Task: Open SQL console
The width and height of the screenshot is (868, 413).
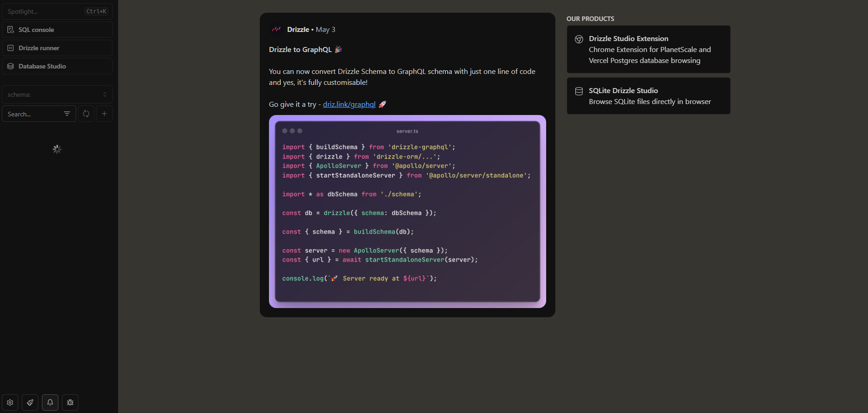Action: click(57, 30)
